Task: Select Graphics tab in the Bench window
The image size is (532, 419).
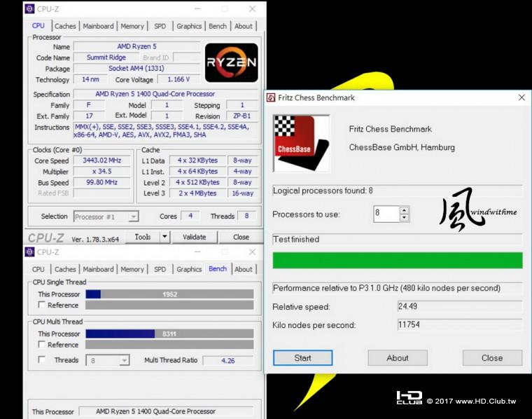Action: pos(189,269)
